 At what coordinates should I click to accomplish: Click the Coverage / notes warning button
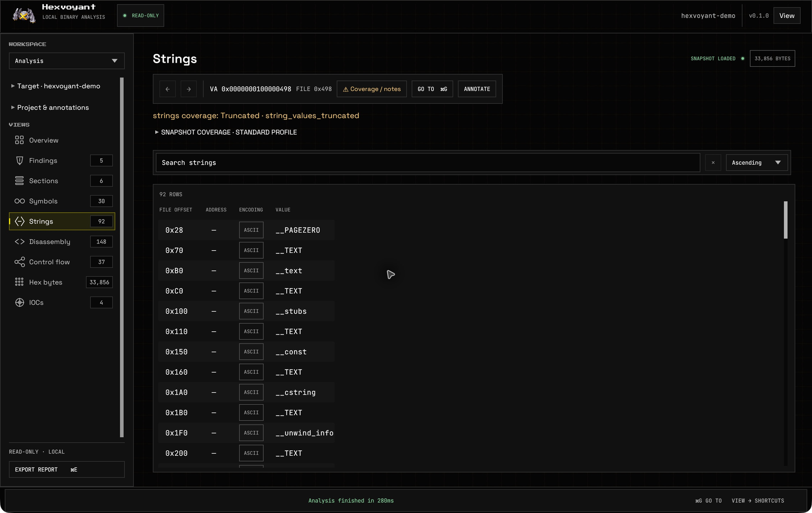point(372,89)
